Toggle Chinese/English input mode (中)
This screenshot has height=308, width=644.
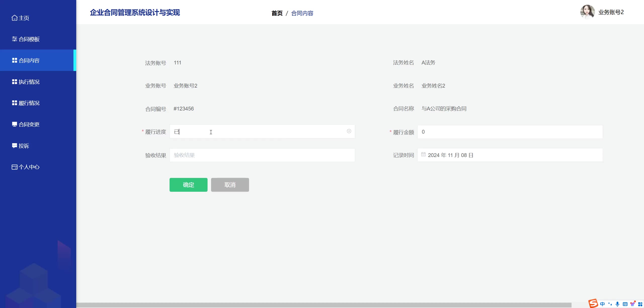pos(602,304)
